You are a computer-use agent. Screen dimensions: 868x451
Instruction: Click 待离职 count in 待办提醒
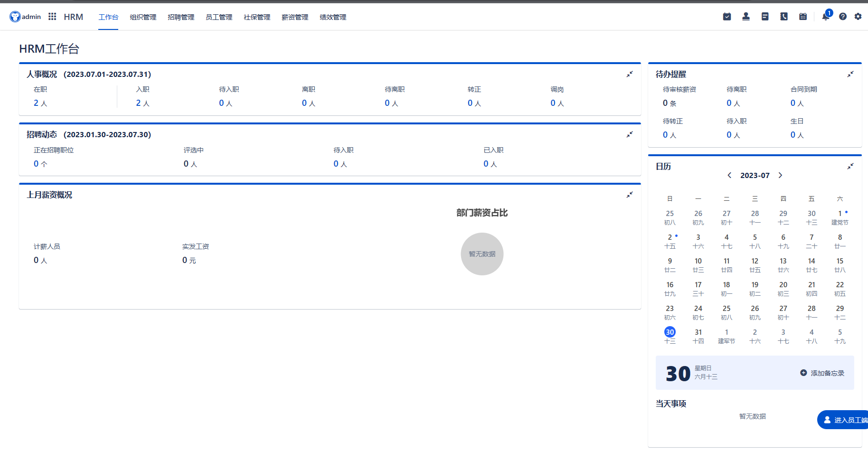[x=733, y=103]
